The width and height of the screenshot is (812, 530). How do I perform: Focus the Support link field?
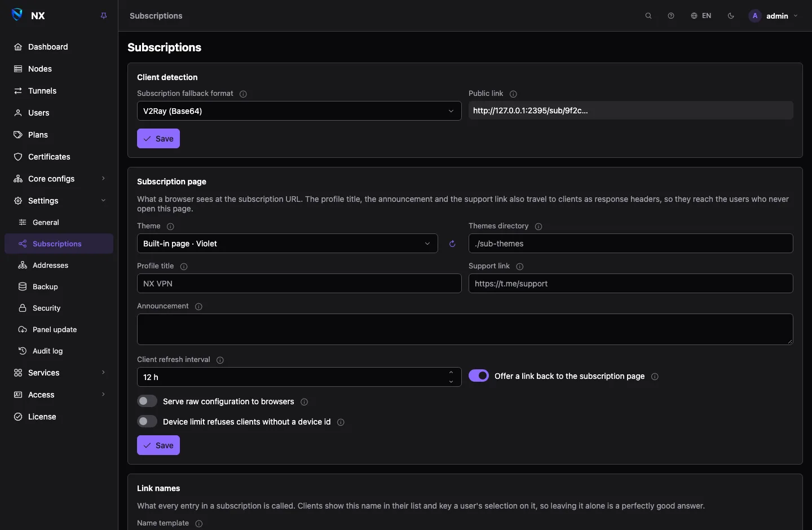tap(631, 284)
